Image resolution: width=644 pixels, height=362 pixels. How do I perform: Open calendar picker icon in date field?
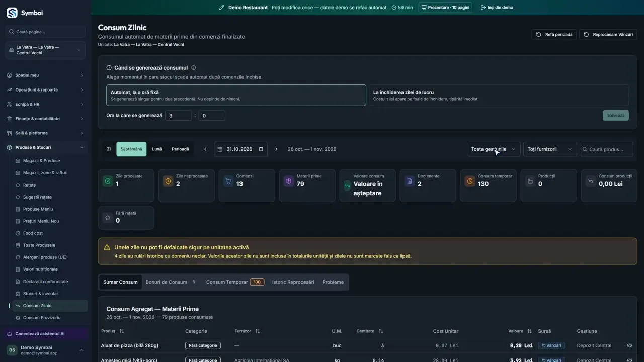tap(261, 149)
